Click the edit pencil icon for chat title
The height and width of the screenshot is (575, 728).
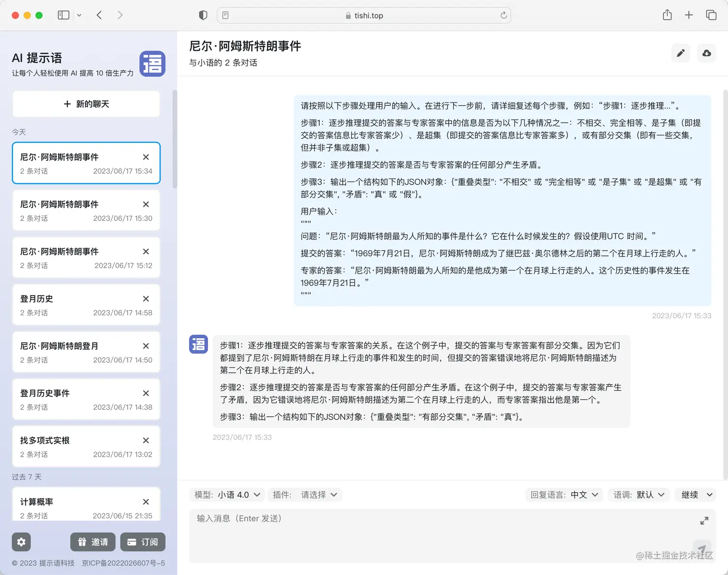click(x=680, y=53)
